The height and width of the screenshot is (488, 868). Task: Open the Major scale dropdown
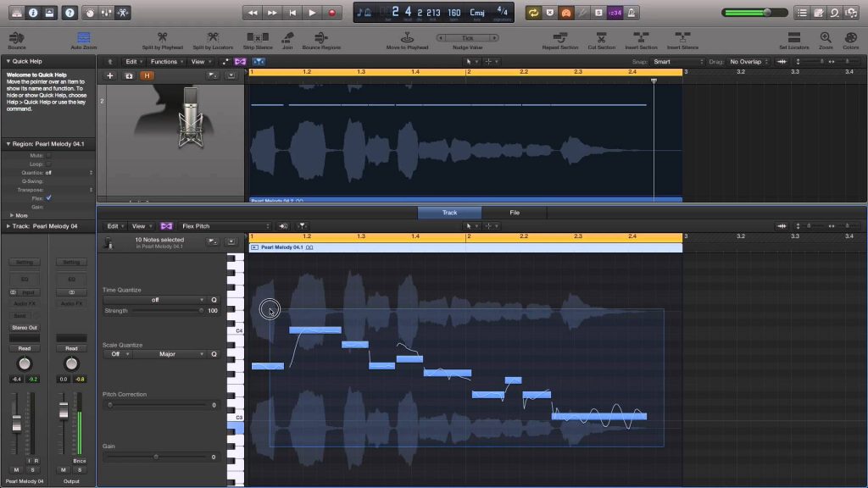[x=170, y=354]
